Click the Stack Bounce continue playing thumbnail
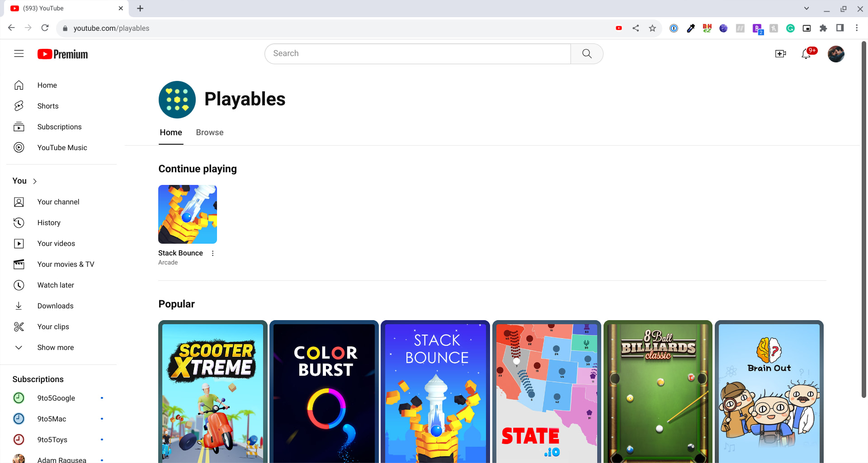 [x=187, y=214]
